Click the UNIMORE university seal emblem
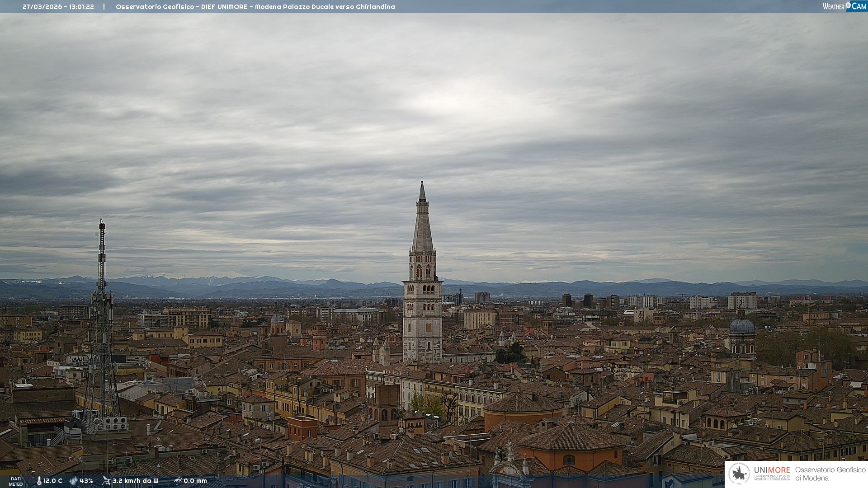 coord(739,474)
